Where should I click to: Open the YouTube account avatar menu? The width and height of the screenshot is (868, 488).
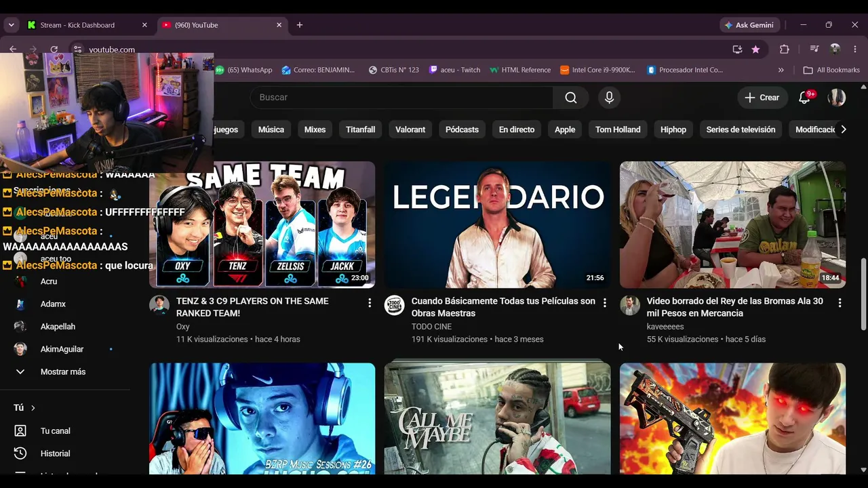837,98
